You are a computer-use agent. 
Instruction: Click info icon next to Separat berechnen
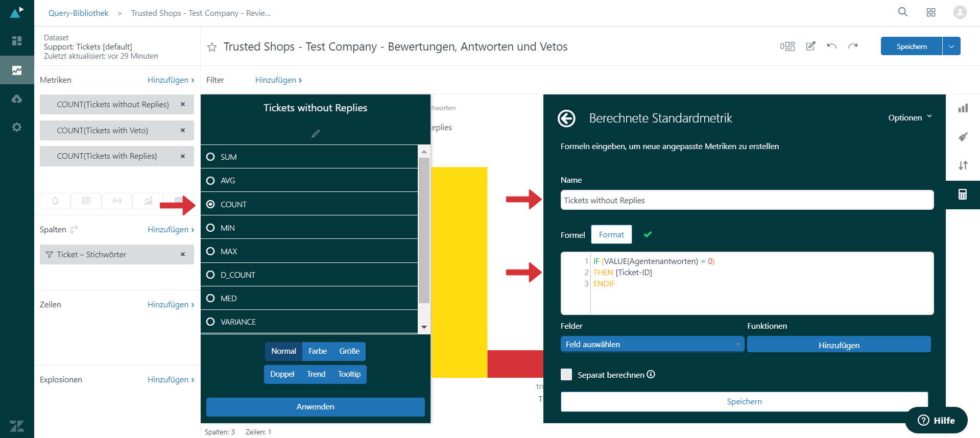[651, 374]
